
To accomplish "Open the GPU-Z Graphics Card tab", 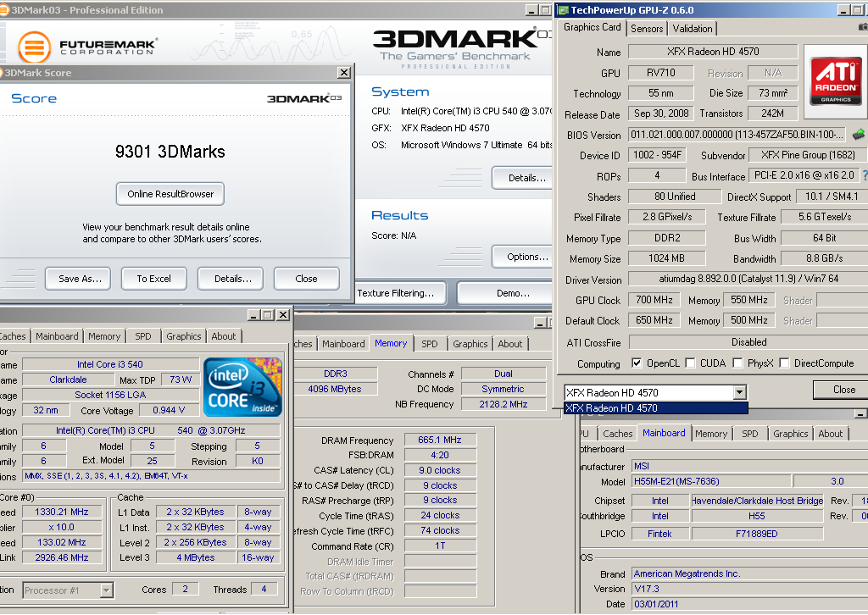I will (592, 27).
